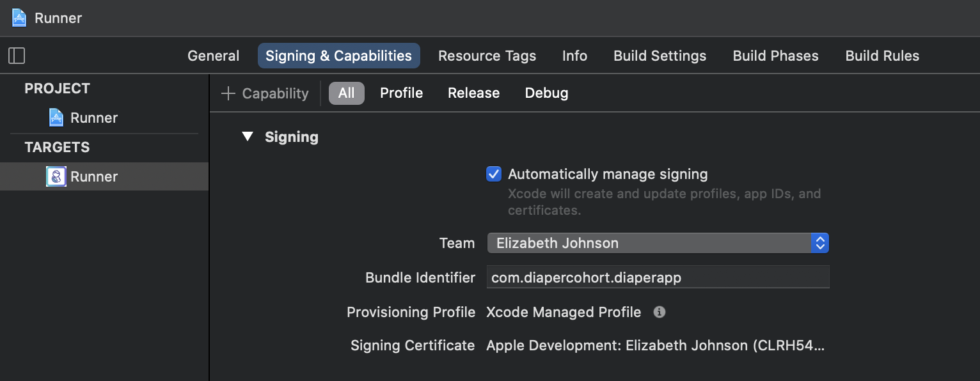Click the 'Bundle Identifier' label

[420, 277]
